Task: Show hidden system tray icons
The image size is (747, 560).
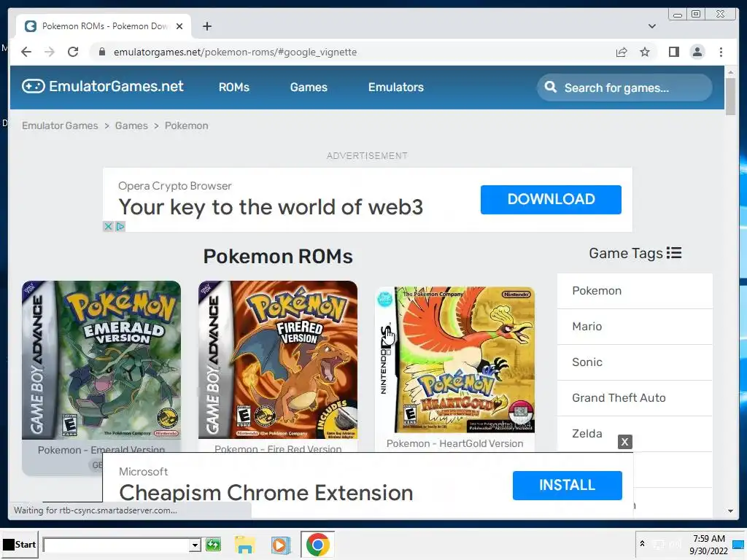Action: pyautogui.click(x=642, y=544)
